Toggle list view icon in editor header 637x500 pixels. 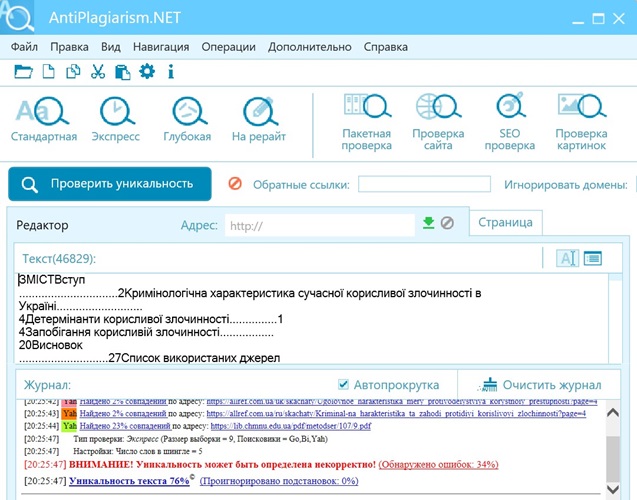click(593, 258)
